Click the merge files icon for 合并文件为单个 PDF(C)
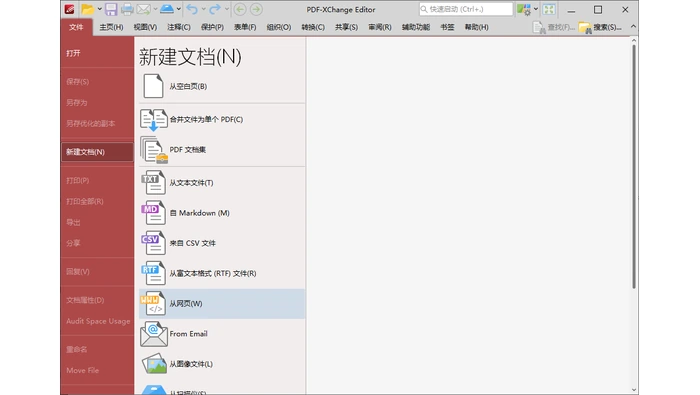Viewport: 700px width, 395px height. (154, 120)
